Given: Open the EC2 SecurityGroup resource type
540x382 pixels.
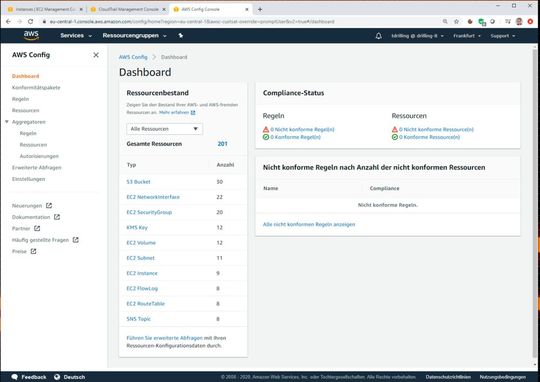Looking at the screenshot, I should (x=149, y=212).
